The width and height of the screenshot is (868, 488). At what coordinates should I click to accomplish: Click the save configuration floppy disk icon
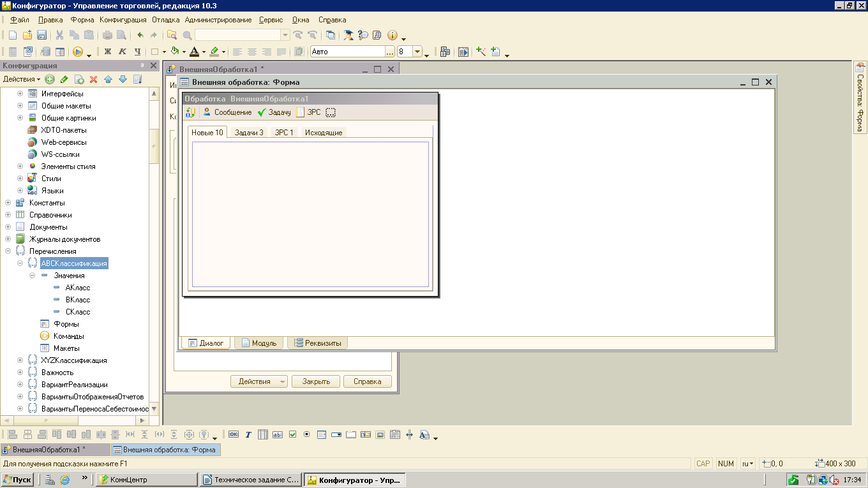41,35
